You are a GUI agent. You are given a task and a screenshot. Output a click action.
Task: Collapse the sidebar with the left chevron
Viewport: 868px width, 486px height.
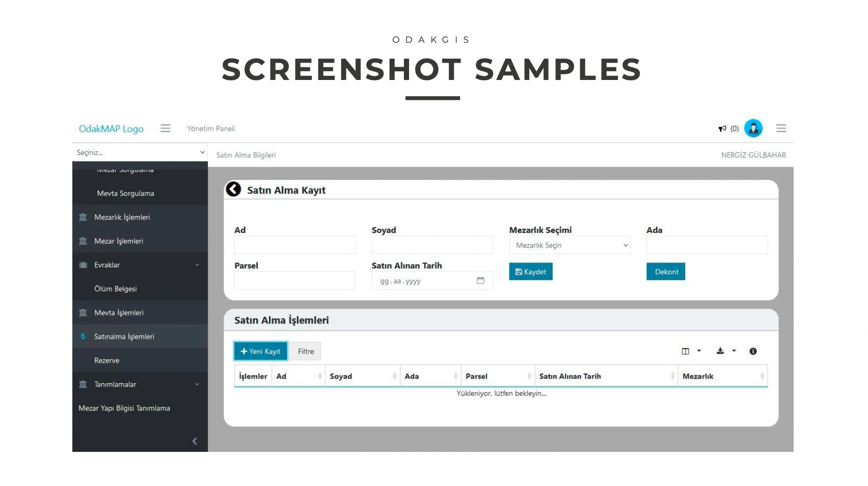point(195,441)
